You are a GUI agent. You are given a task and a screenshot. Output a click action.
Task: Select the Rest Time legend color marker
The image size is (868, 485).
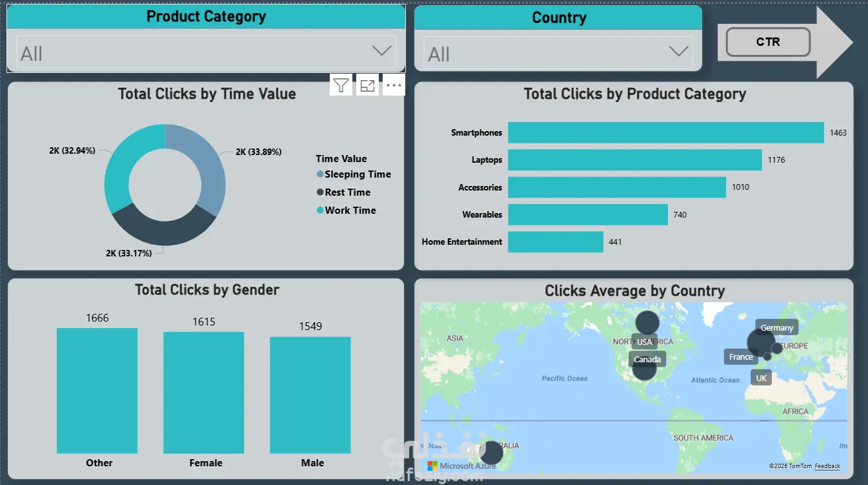coord(320,192)
